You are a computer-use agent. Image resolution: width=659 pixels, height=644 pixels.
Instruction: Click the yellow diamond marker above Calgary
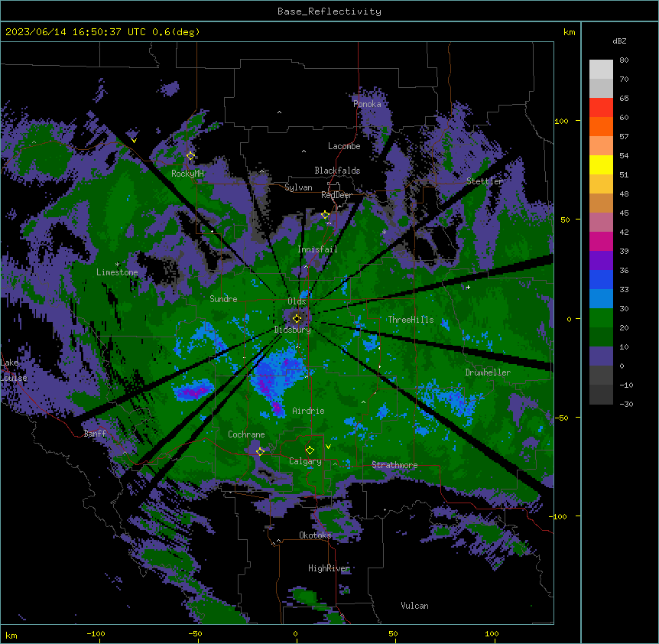coord(310,450)
